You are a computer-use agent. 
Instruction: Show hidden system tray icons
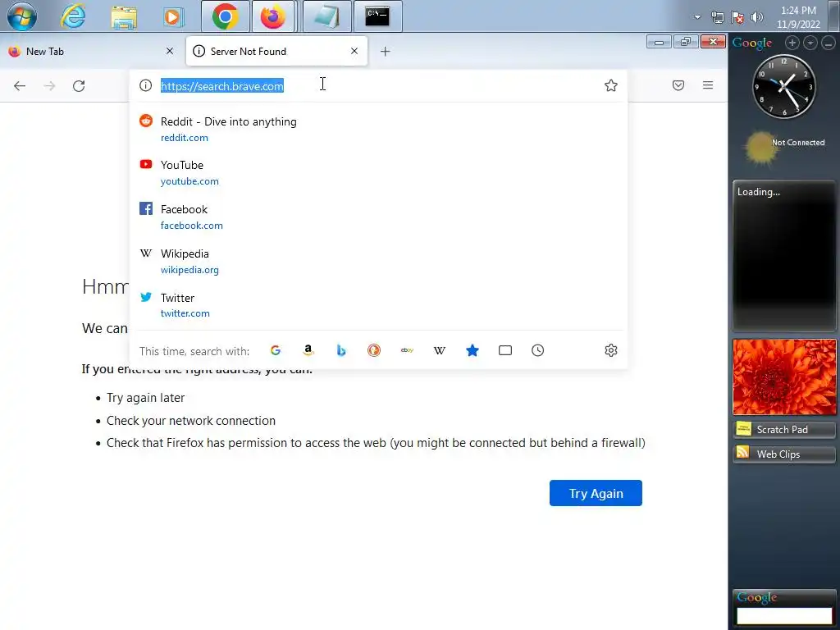(697, 17)
